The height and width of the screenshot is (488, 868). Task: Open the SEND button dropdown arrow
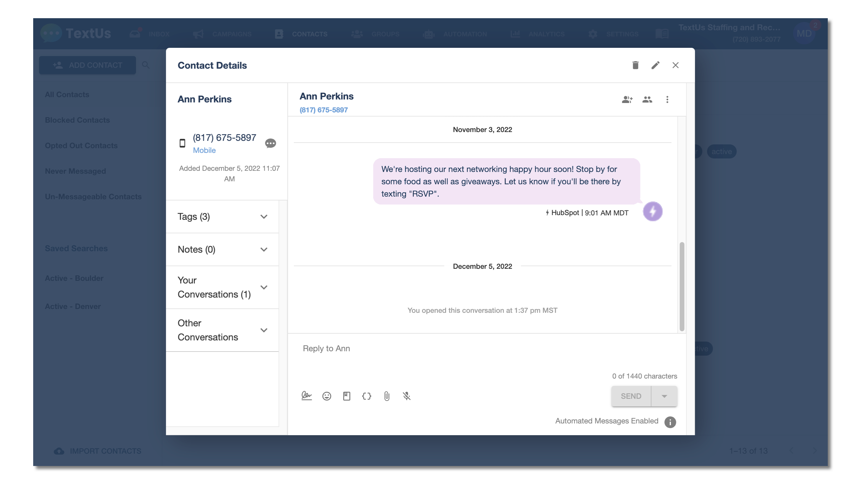click(x=664, y=396)
